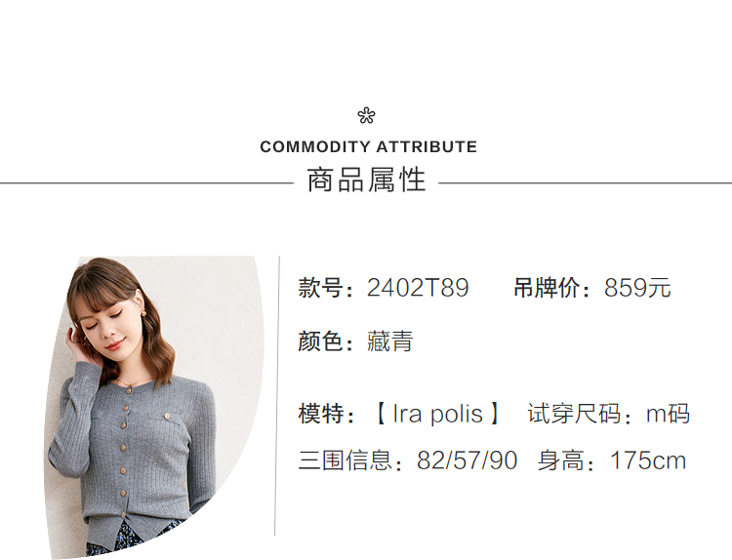This screenshot has width=732, height=560.
Task: Select the 859元 tag price
Action: click(x=637, y=289)
